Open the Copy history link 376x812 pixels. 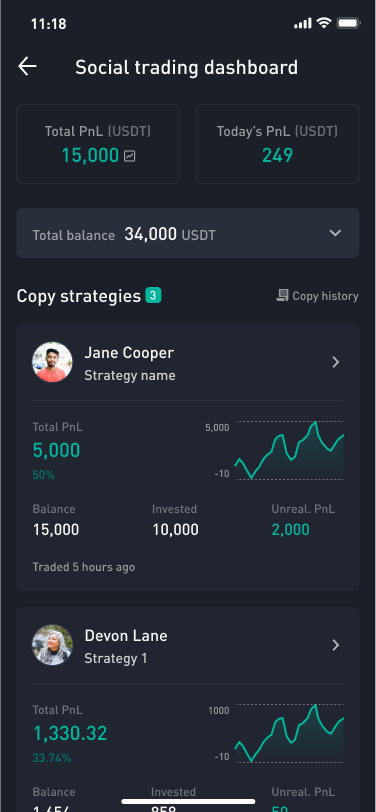(317, 296)
